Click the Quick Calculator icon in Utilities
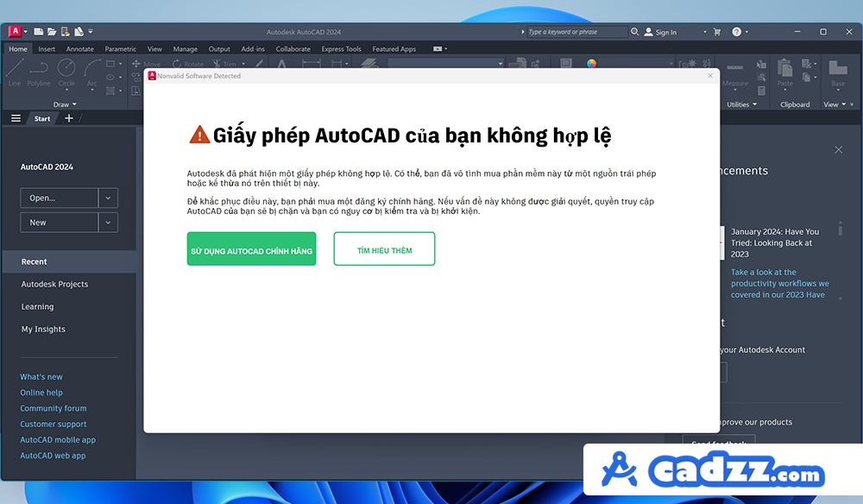 (x=762, y=91)
